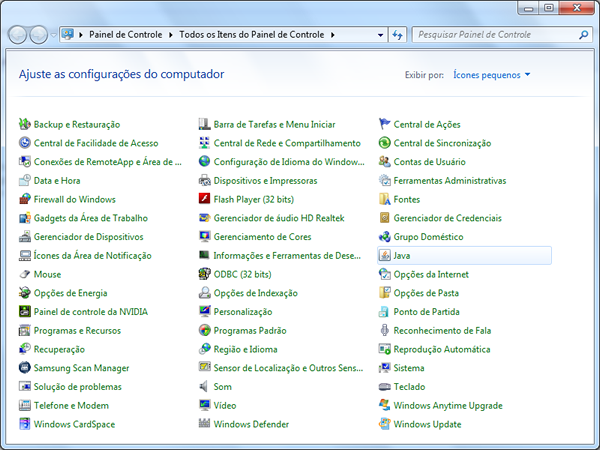
Task: Click the search magnifier icon
Action: point(583,35)
